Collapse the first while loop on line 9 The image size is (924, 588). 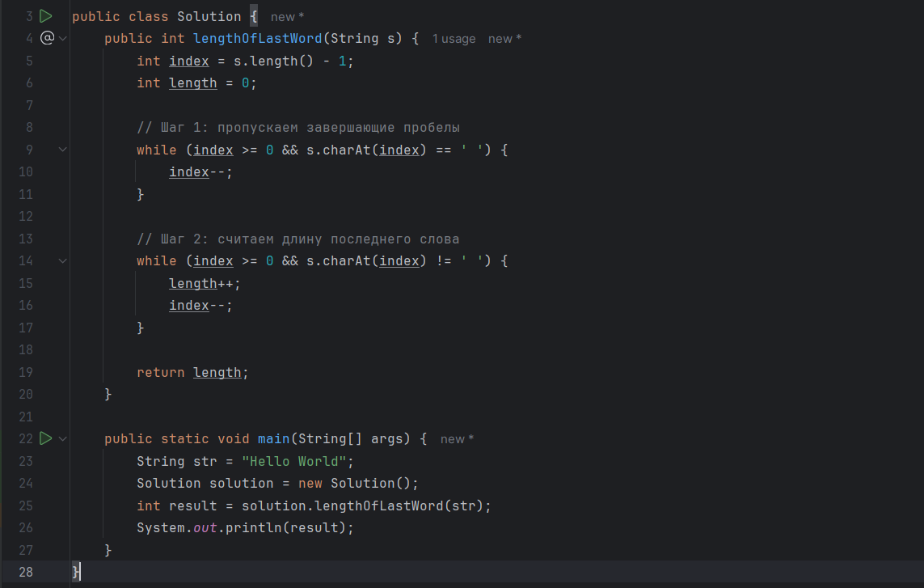[x=62, y=150]
